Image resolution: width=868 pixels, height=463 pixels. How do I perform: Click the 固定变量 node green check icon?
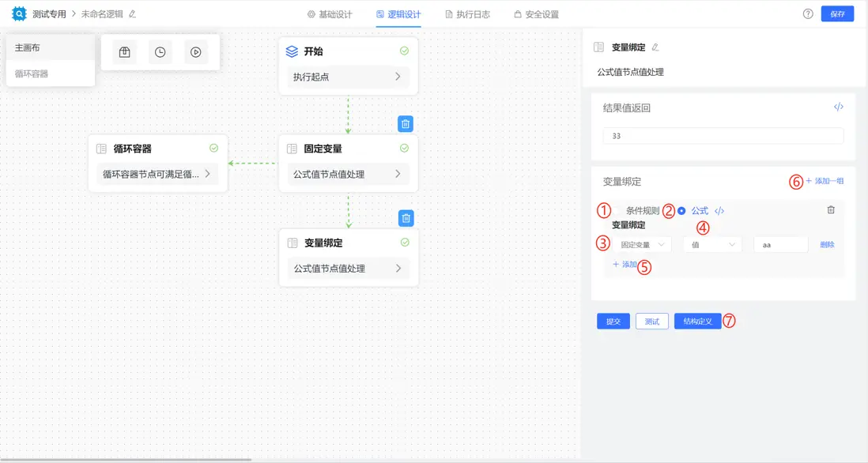coord(404,149)
